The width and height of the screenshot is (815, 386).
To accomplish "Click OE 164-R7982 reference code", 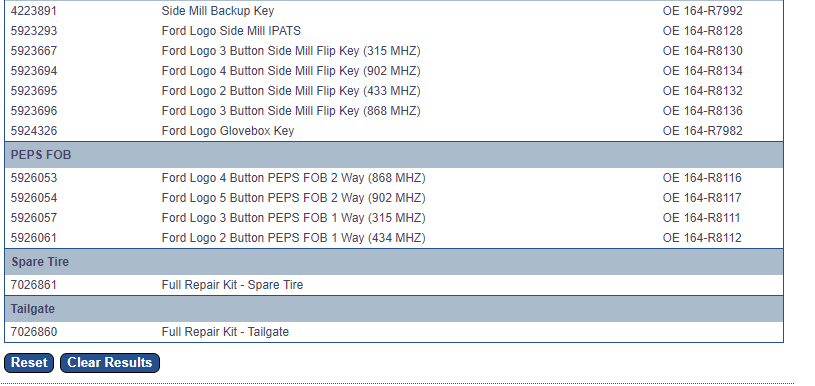I will tap(702, 131).
